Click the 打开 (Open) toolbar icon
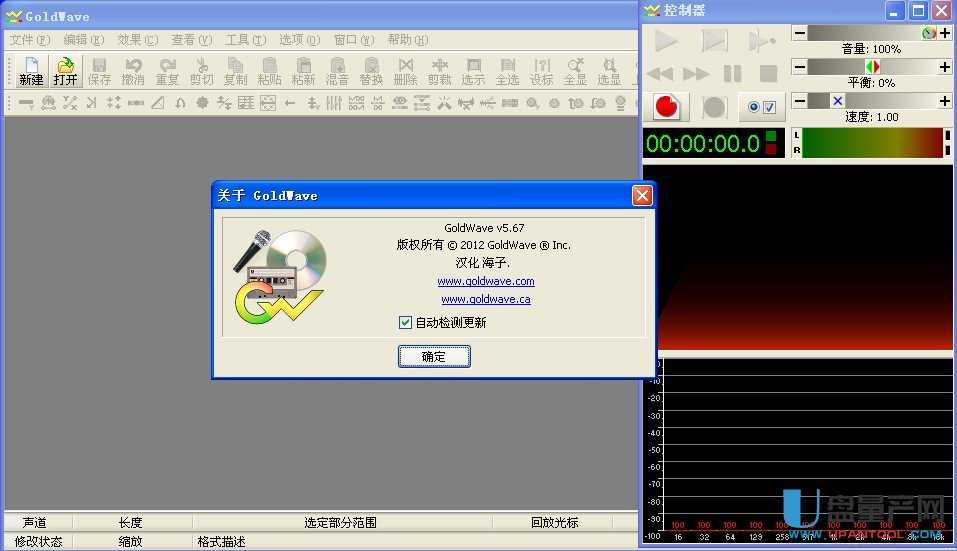Viewport: 957px width, 551px height. (65, 71)
